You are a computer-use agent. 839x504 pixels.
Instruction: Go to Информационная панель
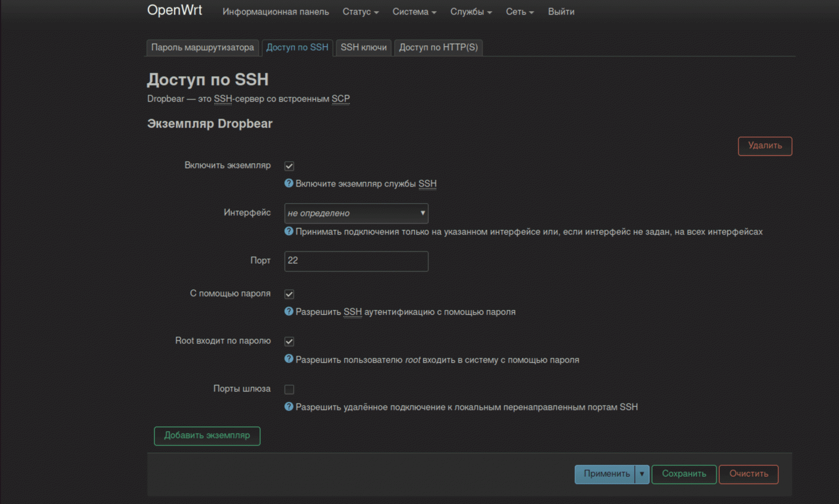[276, 12]
